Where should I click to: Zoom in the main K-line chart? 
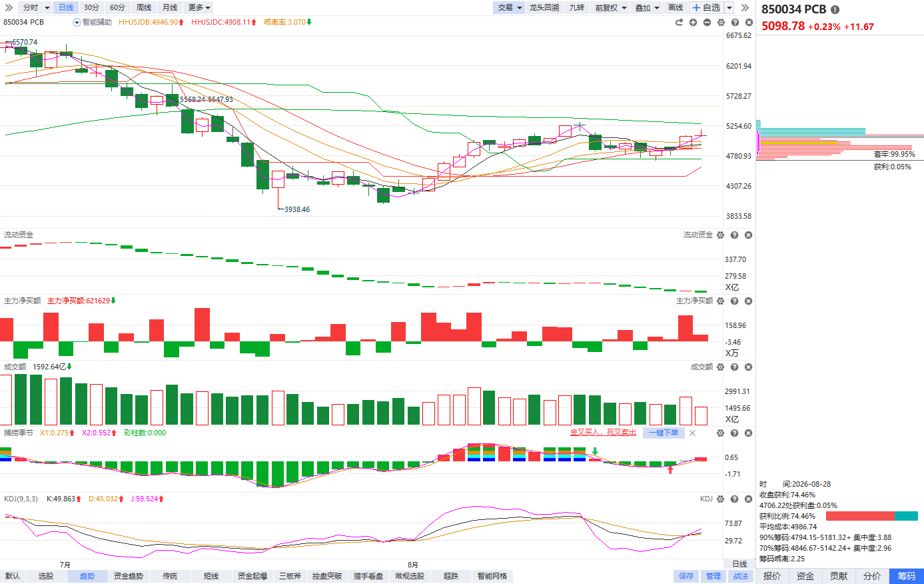click(693, 22)
